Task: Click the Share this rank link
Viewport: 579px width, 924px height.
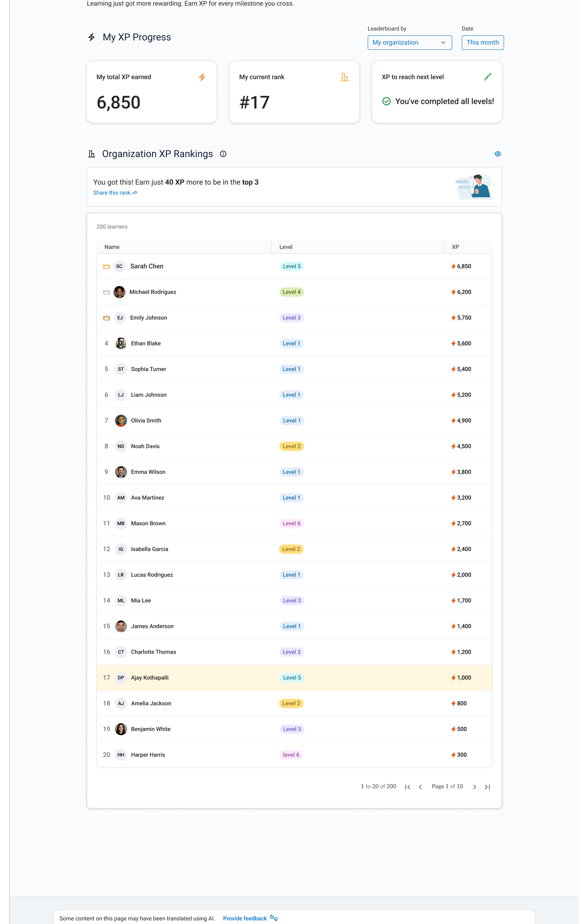Action: coord(115,193)
